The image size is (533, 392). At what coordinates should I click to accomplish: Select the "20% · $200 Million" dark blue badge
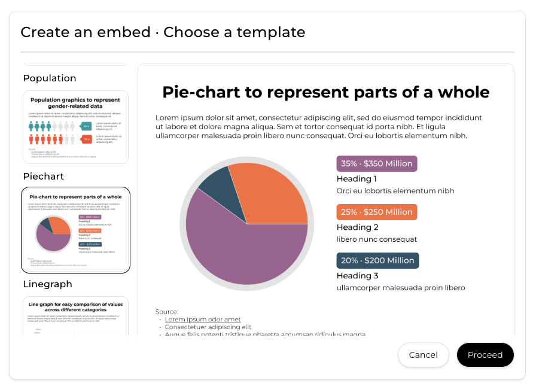377,261
